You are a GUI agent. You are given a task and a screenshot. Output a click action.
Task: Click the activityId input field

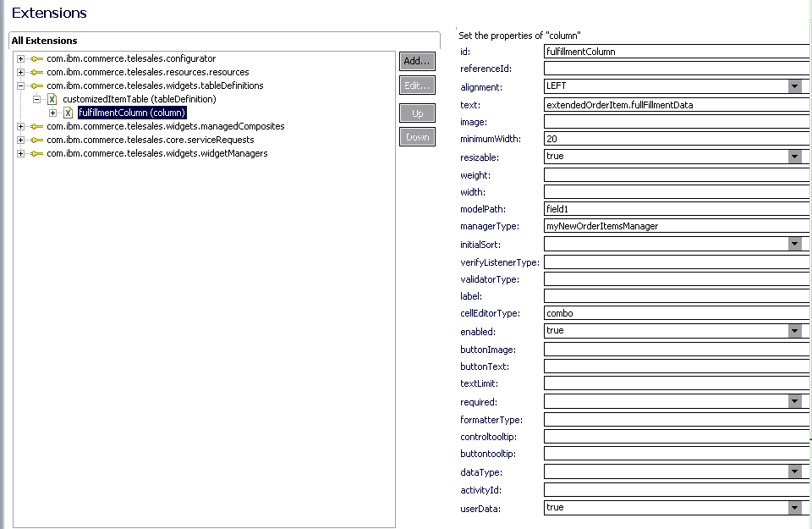677,490
